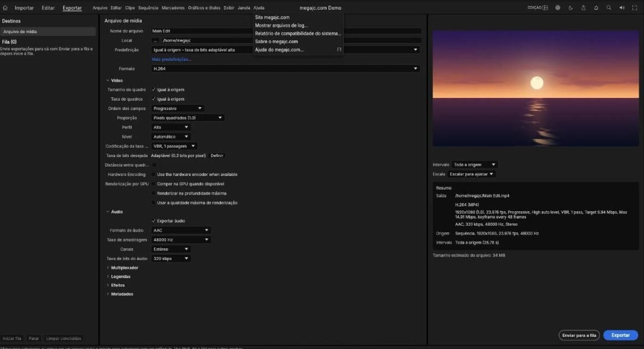
Task: Open the Escala Escalar para ajustar dropdown
Action: 471,174
